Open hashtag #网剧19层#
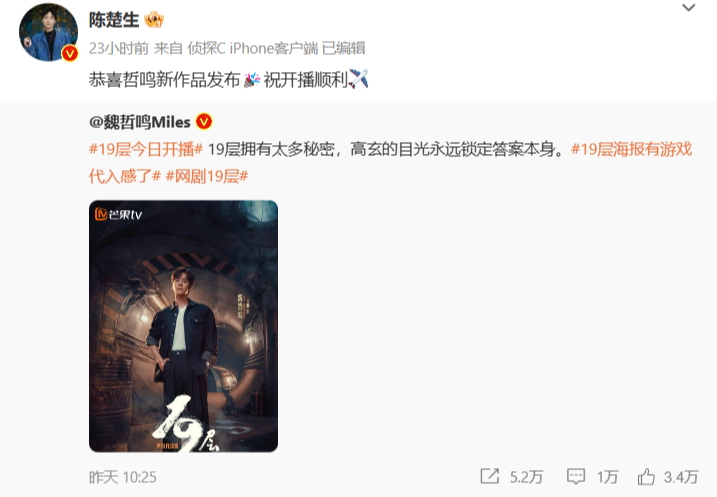 click(207, 176)
